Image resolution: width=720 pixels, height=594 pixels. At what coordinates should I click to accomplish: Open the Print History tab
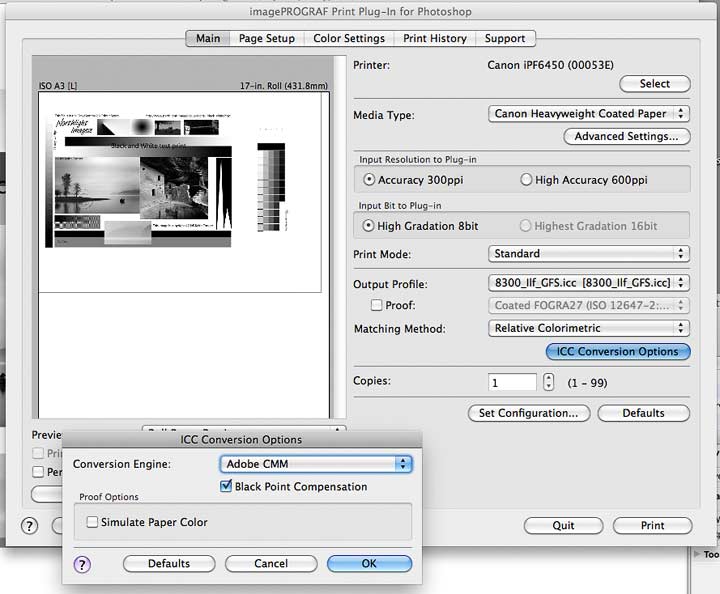coord(435,39)
